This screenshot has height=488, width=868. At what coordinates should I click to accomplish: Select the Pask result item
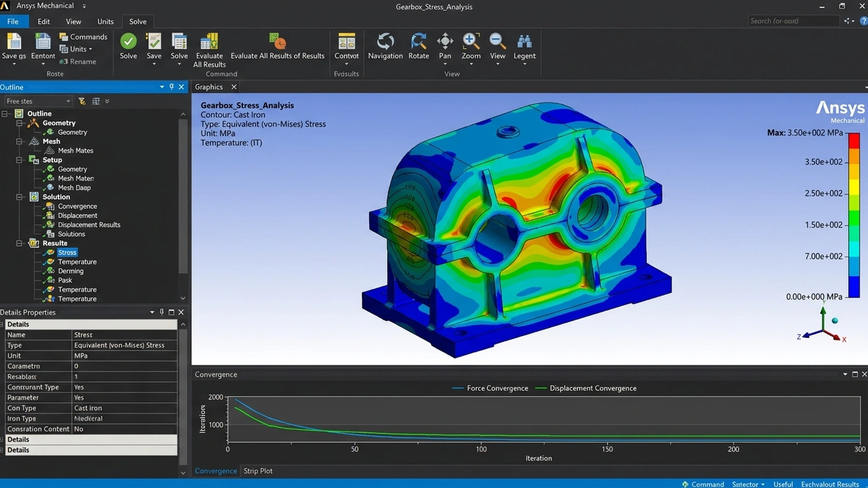[64, 280]
